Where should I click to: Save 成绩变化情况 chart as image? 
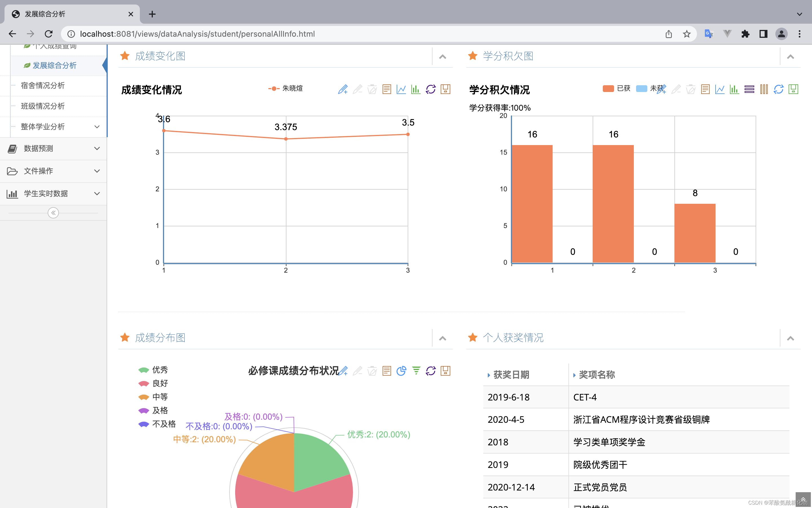(x=445, y=89)
